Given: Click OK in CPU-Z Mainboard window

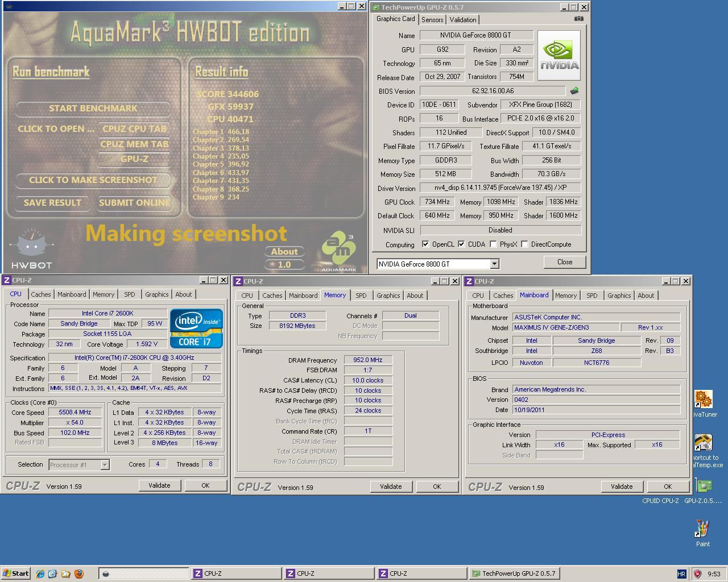Looking at the screenshot, I should pyautogui.click(x=668, y=487).
